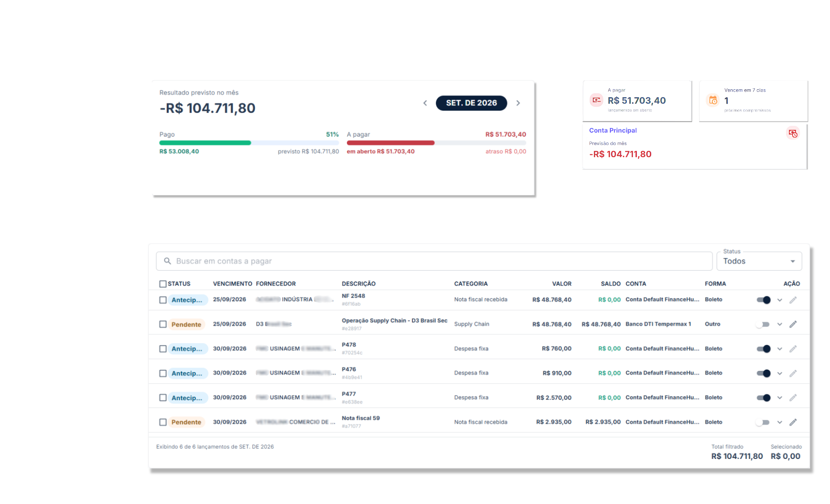Enable the paid switch for Nota fiscal 59
This screenshot has height=504, width=830.
762,422
